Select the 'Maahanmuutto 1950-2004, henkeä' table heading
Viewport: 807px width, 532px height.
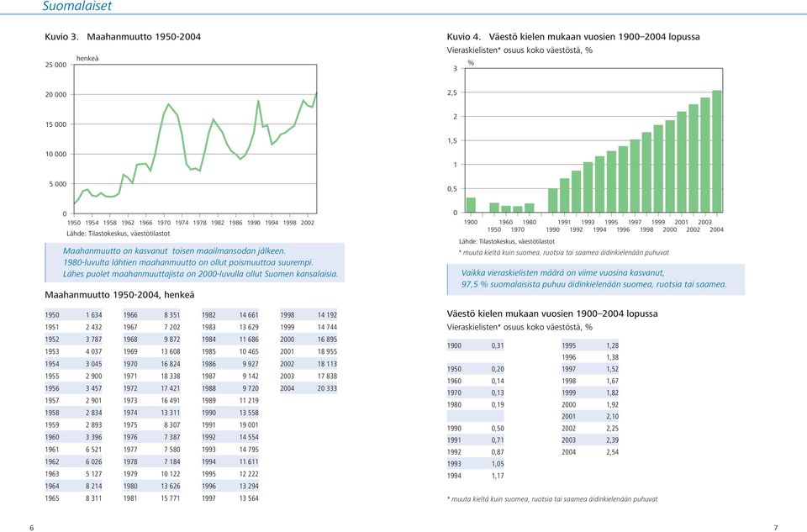coord(119,295)
